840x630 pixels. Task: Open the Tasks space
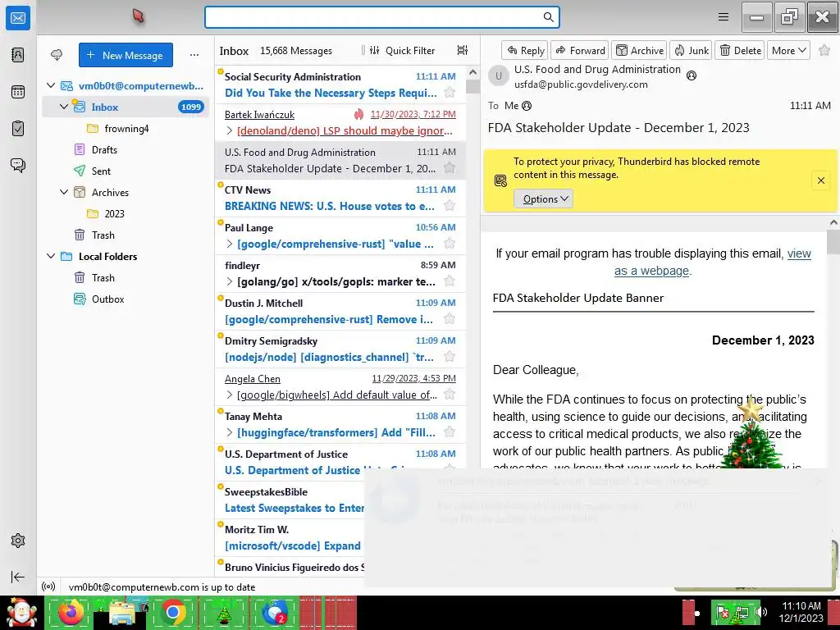[18, 129]
